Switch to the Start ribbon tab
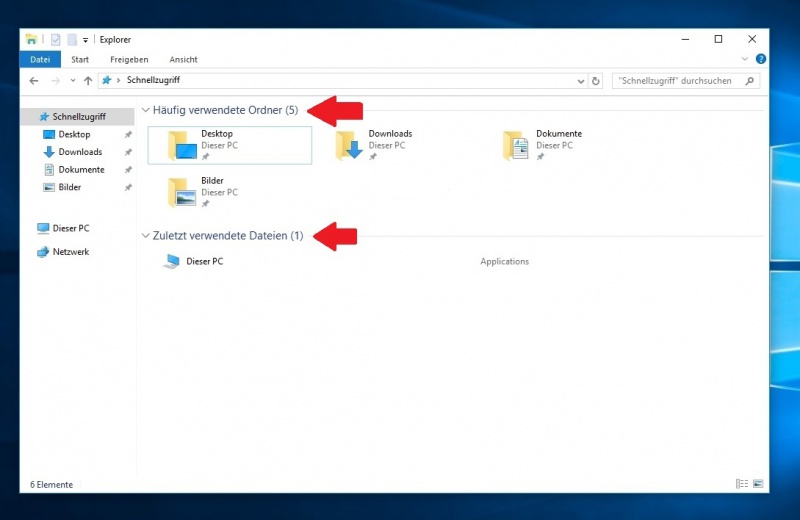The width and height of the screenshot is (800, 520). coord(80,59)
